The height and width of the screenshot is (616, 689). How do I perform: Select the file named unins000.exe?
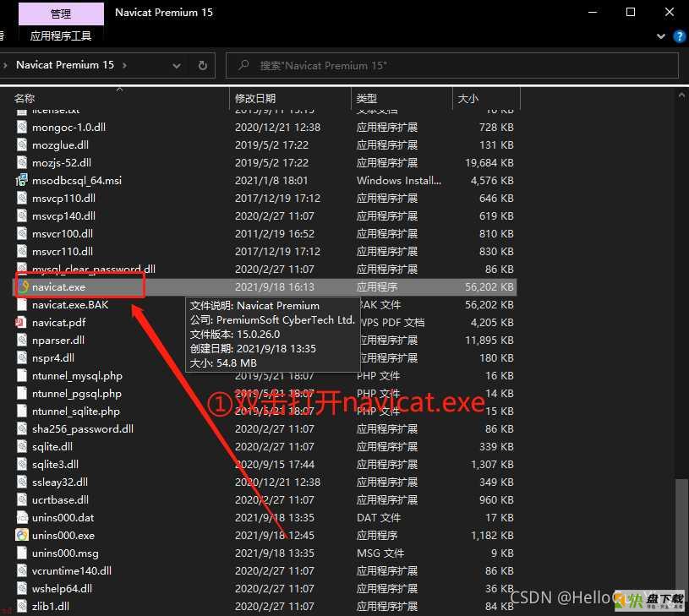[x=63, y=535]
